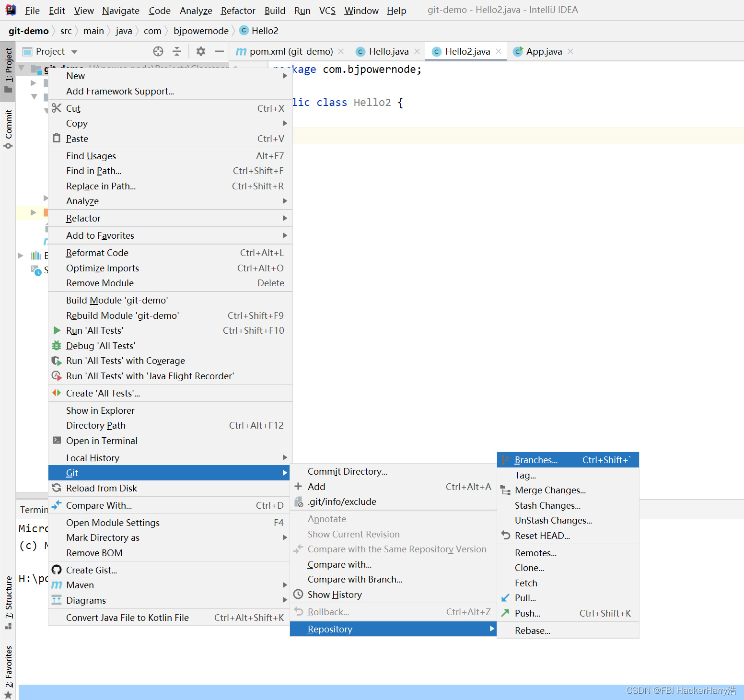Click the blue Pull arrow icon

(505, 598)
